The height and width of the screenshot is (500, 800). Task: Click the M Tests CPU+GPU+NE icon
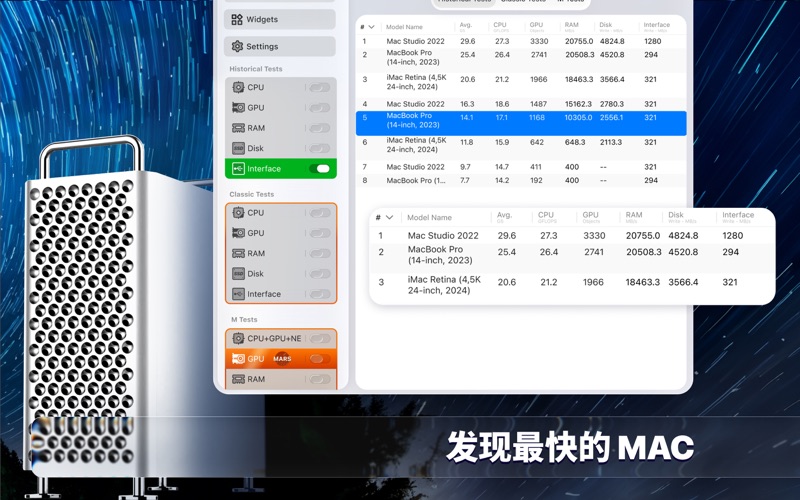[238, 339]
